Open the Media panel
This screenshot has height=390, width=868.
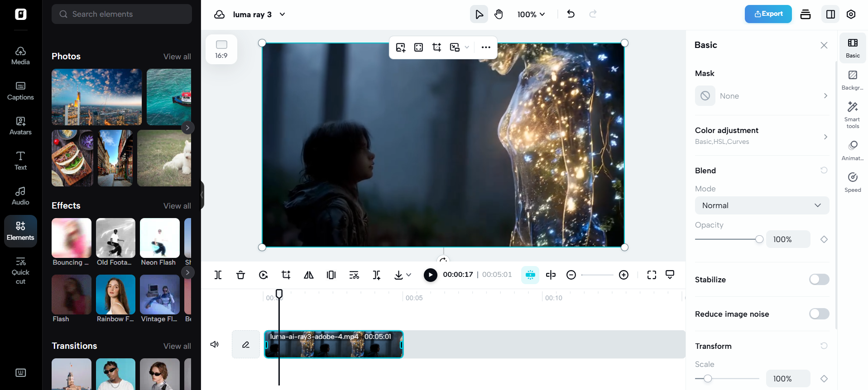point(20,56)
